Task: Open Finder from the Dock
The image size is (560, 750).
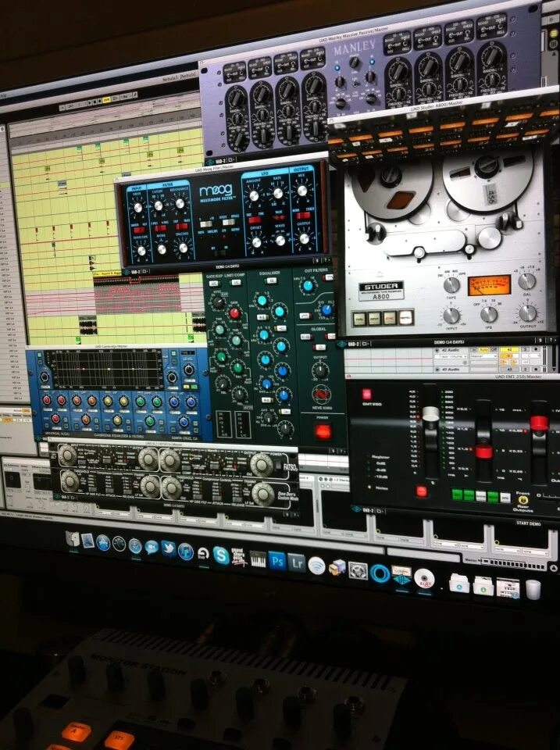Action: tap(73, 538)
